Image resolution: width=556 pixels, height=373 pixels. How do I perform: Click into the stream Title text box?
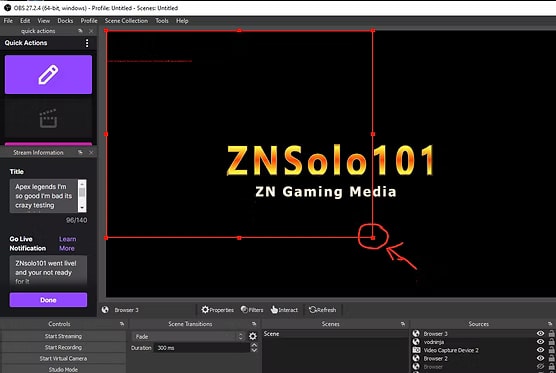click(x=44, y=196)
